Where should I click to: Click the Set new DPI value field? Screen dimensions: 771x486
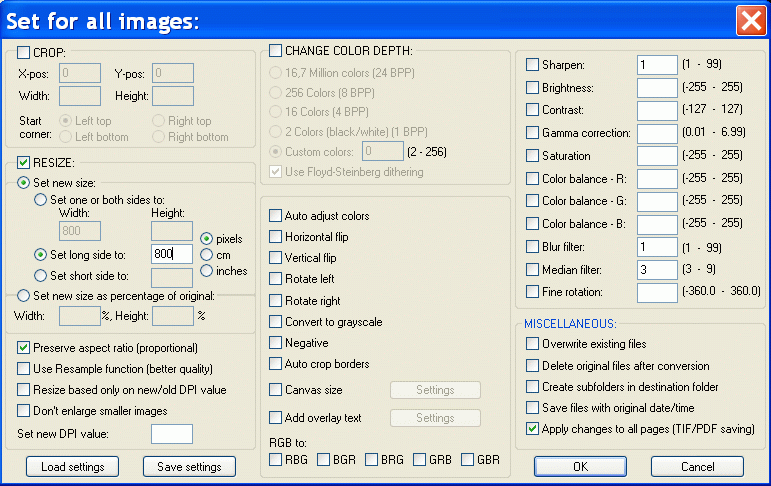172,434
